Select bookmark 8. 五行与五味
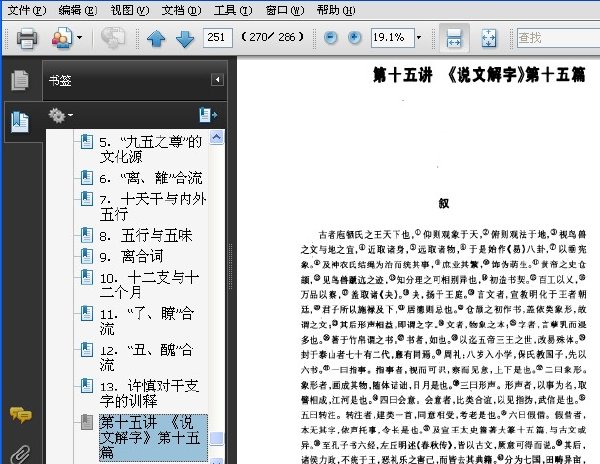This screenshot has height=464, width=600. pyautogui.click(x=145, y=236)
